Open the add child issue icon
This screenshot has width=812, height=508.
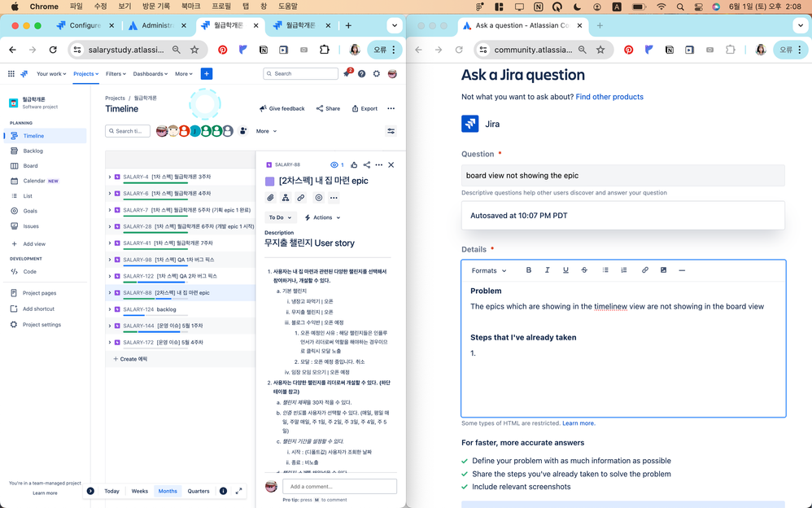[286, 198]
